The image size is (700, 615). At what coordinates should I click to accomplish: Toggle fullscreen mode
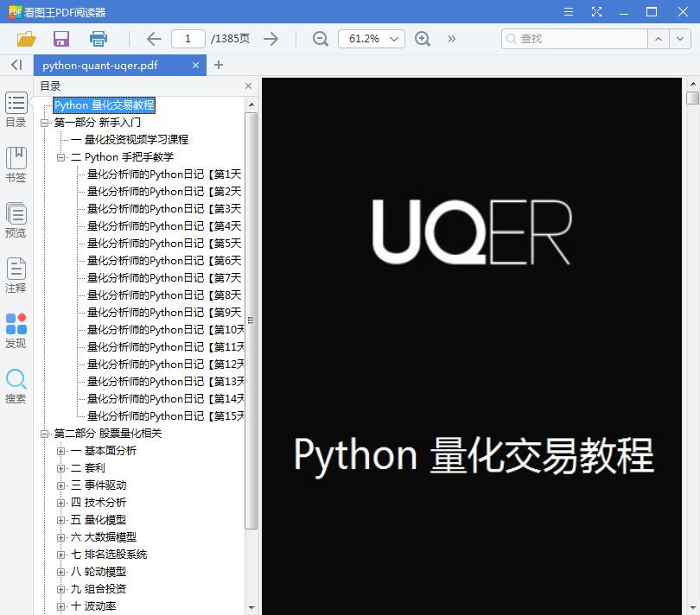point(597,12)
